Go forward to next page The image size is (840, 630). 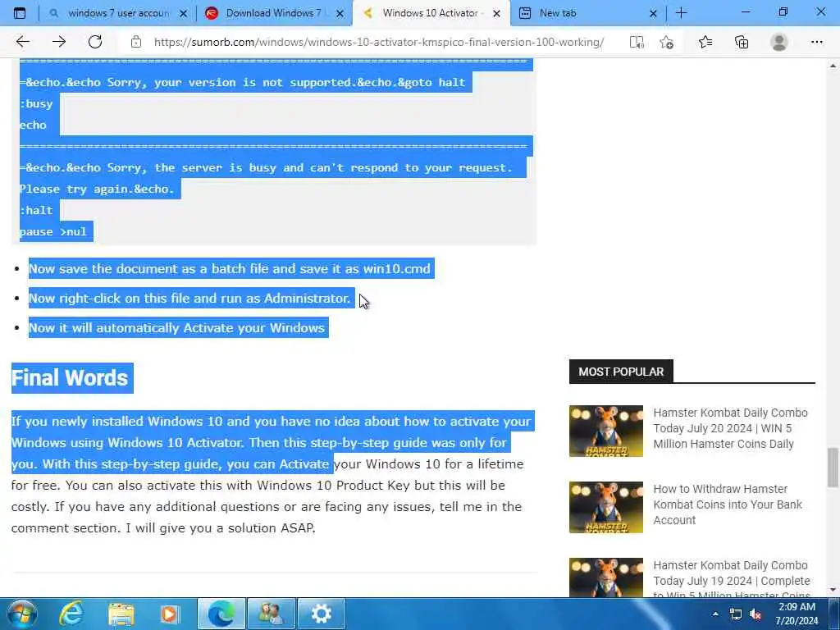59,42
